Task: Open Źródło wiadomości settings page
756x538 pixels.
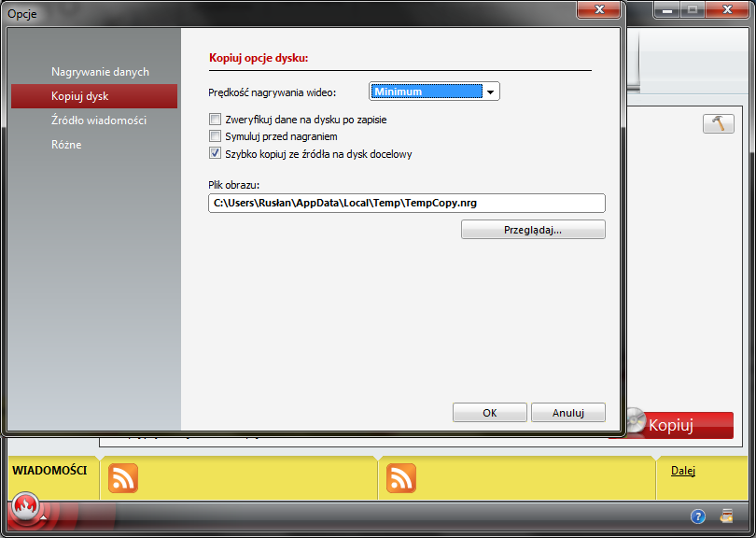Action: (x=99, y=120)
